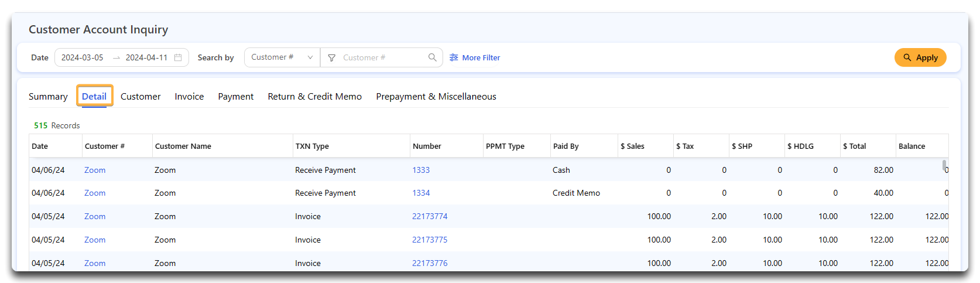Click Invoice type in row 22173774
980x283 pixels.
(308, 216)
